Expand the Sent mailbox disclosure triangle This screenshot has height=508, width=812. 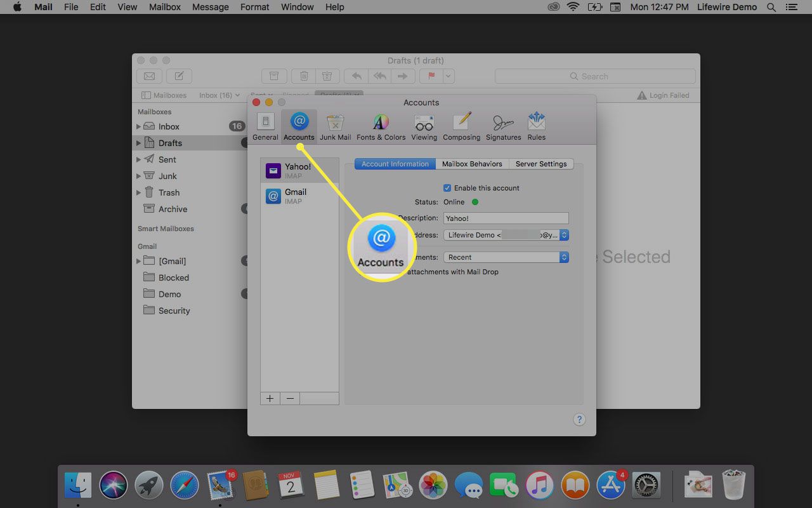[138, 159]
